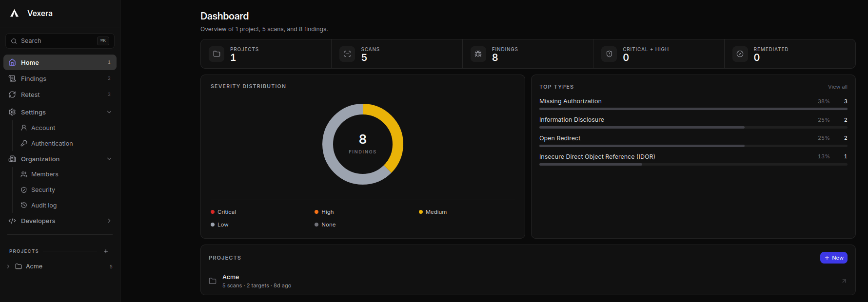Click the Critical red legend dot
The width and height of the screenshot is (868, 302).
point(213,212)
